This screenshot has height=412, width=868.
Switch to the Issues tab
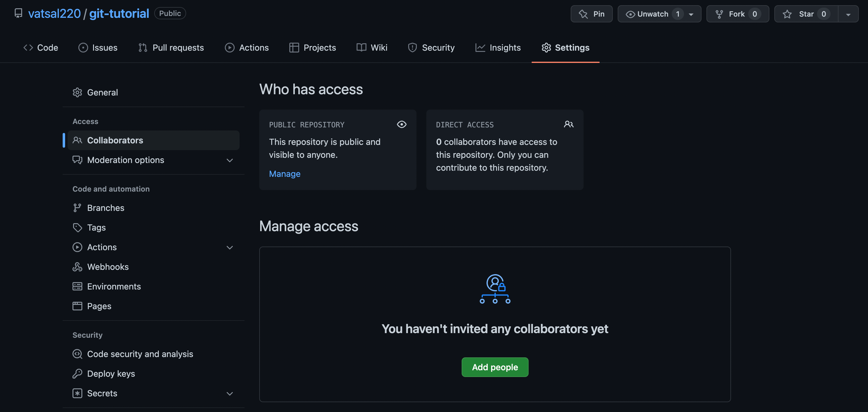98,48
